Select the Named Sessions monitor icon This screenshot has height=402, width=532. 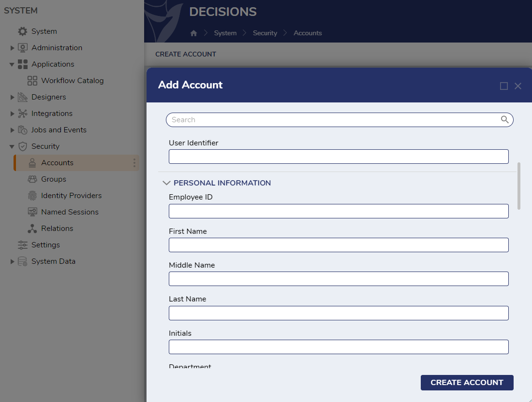pyautogui.click(x=32, y=212)
